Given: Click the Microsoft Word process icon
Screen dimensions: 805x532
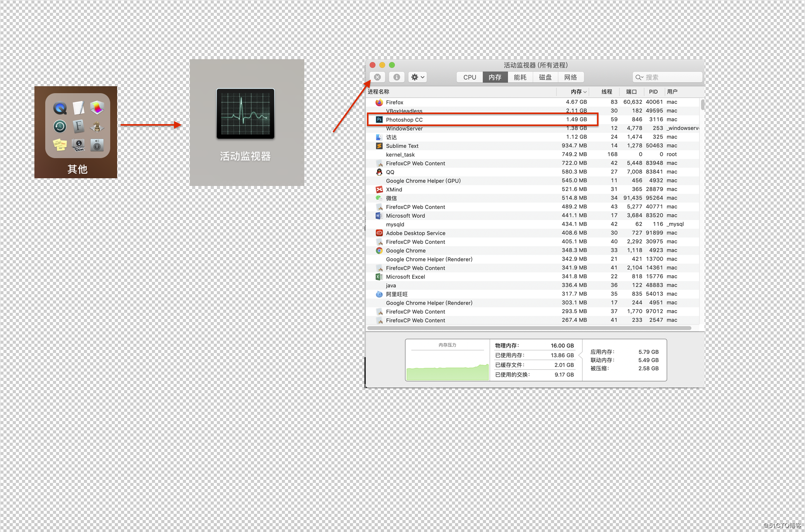Looking at the screenshot, I should (379, 216).
